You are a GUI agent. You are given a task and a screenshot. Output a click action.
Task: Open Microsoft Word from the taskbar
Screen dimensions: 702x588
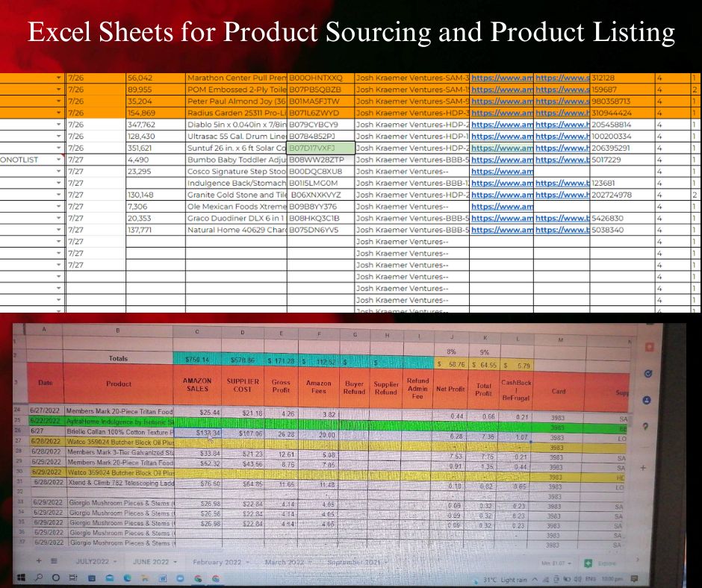pyautogui.click(x=163, y=578)
